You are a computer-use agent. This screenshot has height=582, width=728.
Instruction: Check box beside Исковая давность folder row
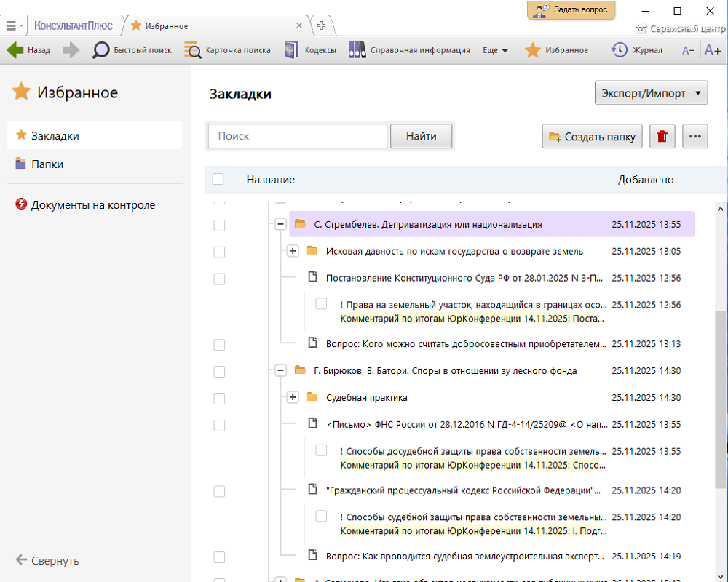click(219, 252)
